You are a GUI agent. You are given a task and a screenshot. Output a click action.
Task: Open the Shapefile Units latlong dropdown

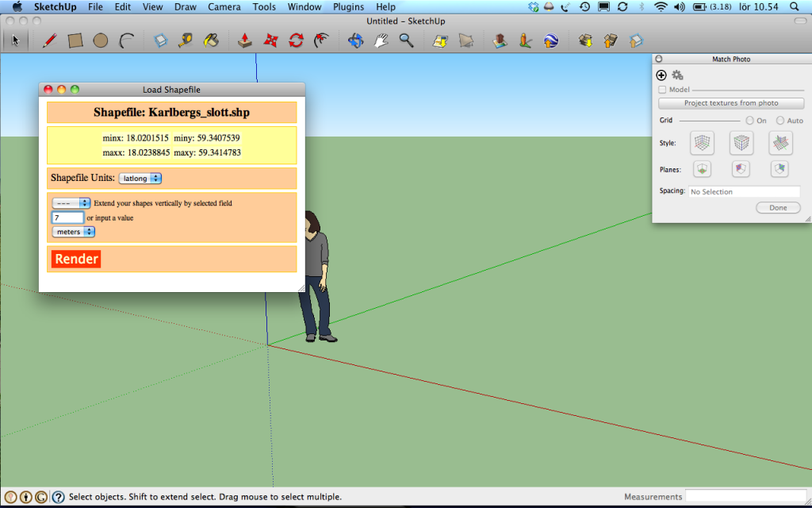click(140, 179)
